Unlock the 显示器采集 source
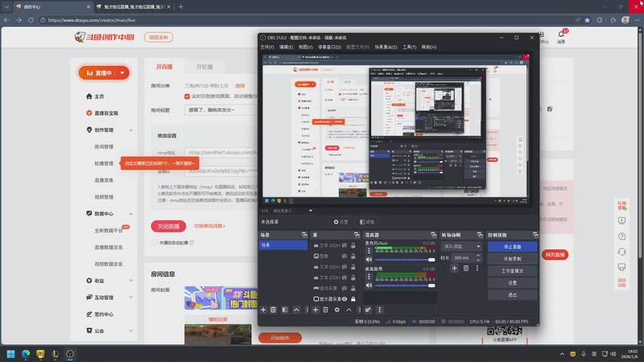 tap(353, 298)
